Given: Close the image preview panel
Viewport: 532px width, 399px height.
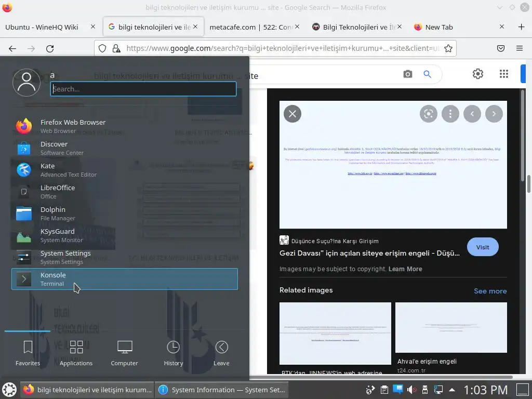Looking at the screenshot, I should point(292,114).
